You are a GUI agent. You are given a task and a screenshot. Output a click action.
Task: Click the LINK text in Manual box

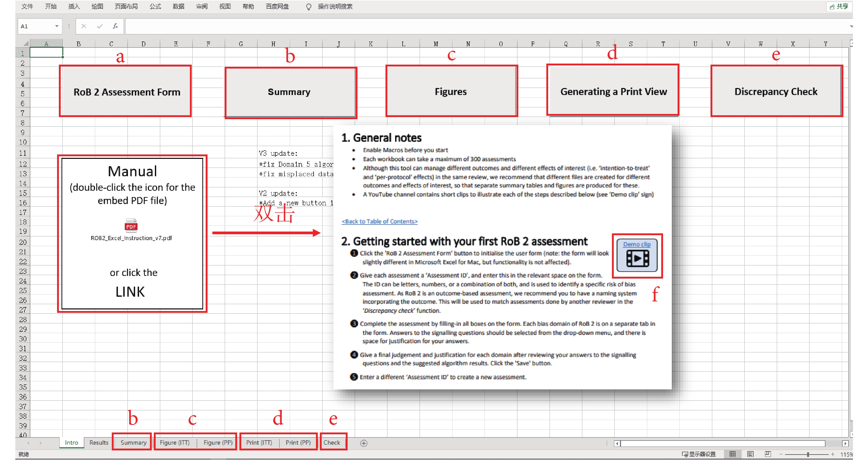pyautogui.click(x=130, y=292)
